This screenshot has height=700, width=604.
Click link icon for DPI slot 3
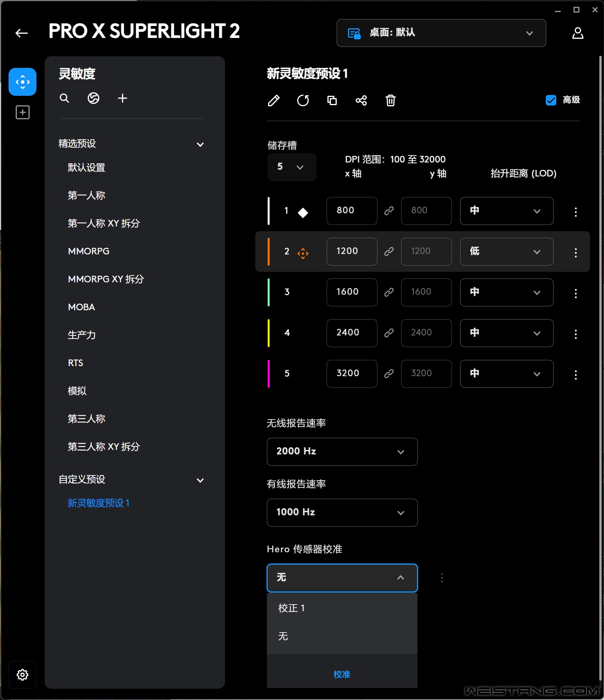tap(389, 292)
